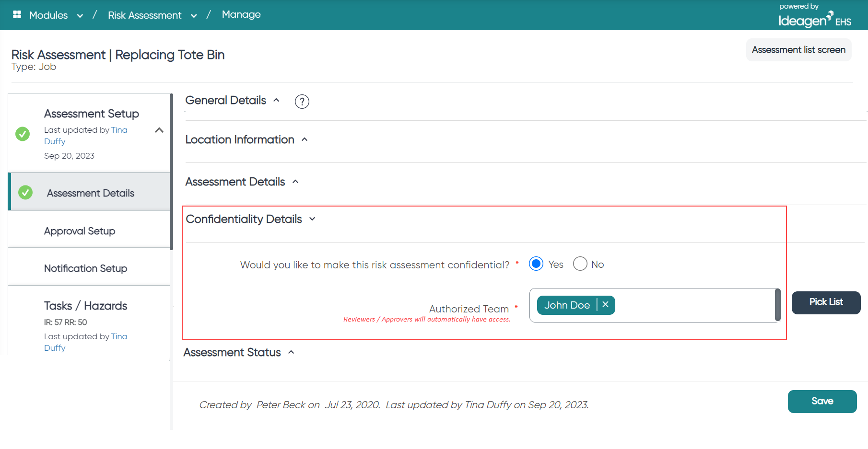Open Notification Setup step
Image resolution: width=868 pixels, height=449 pixels.
[x=90, y=268]
